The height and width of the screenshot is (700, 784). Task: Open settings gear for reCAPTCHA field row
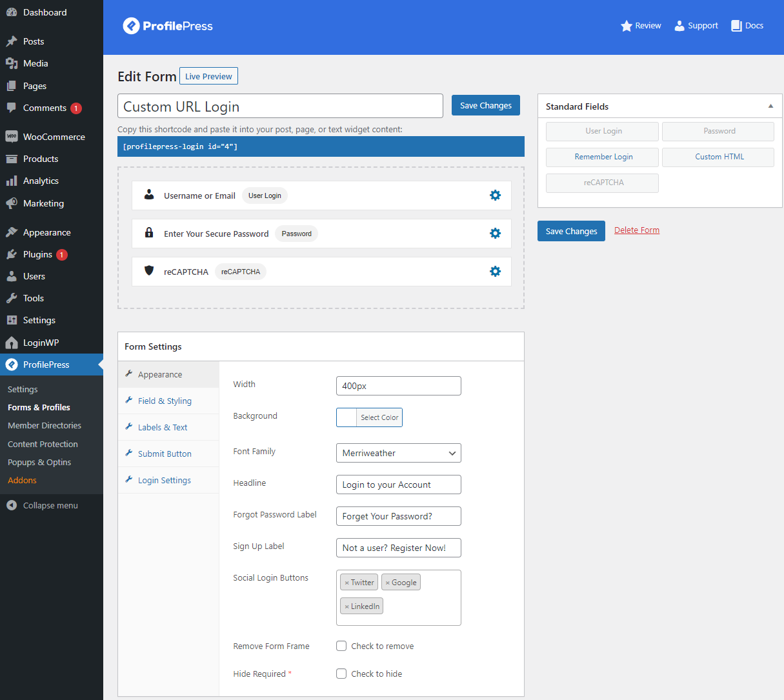point(495,272)
